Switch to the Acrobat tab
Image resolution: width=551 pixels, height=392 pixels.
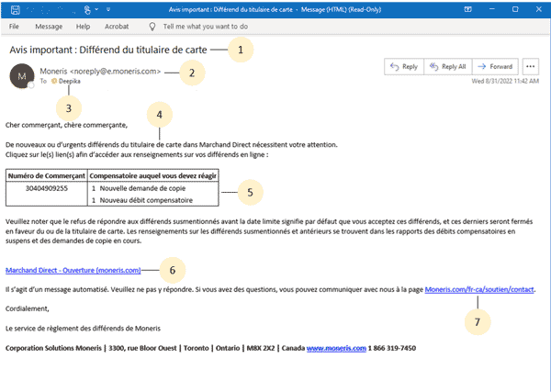[x=117, y=27]
